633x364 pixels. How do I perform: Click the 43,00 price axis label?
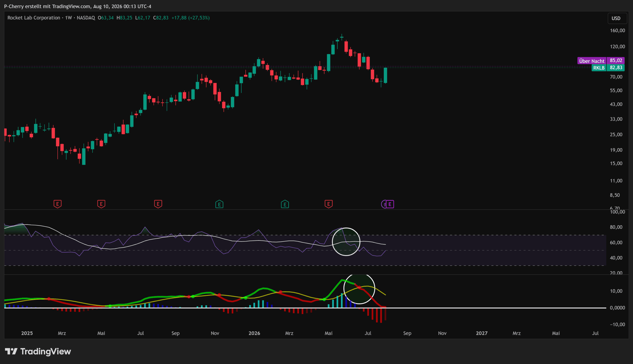[x=616, y=104]
